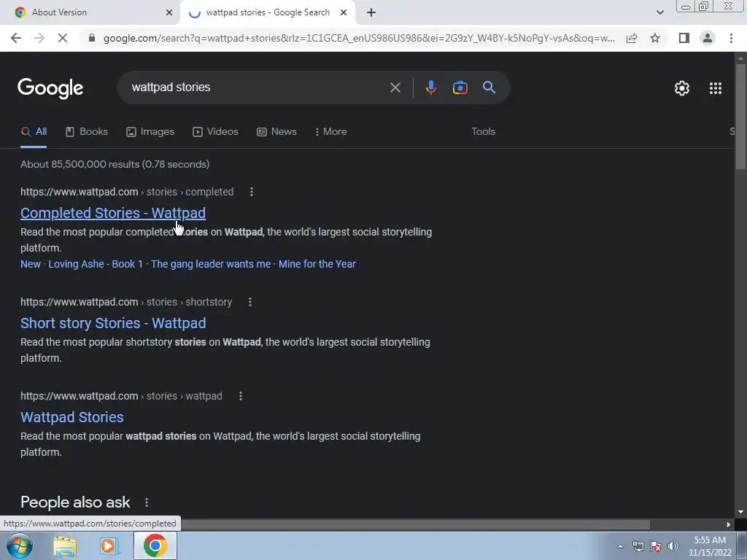
Task: Go back using the browser back arrow
Action: click(x=16, y=38)
